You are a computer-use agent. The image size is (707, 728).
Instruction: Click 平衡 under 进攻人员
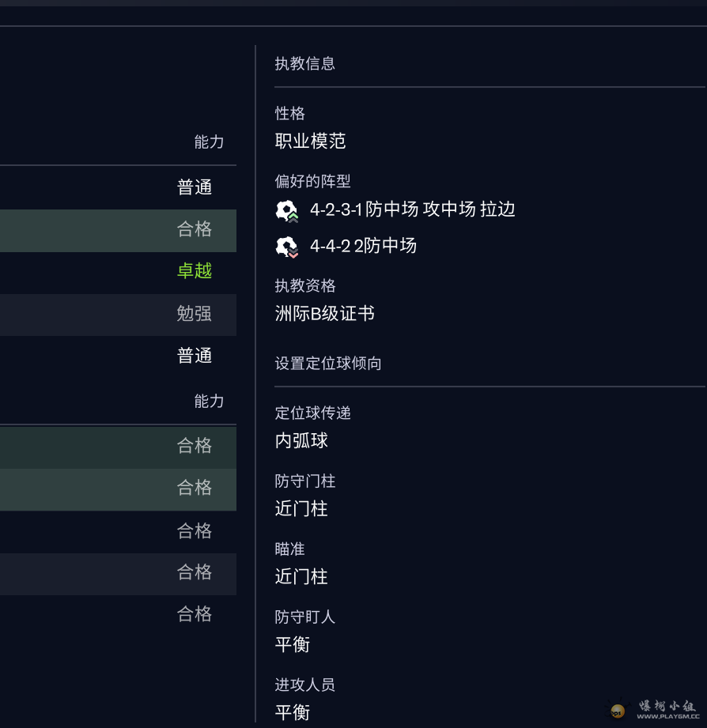292,713
